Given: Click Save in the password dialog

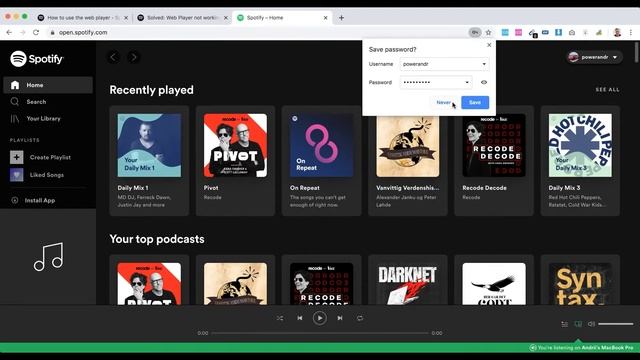Looking at the screenshot, I should pos(475,102).
